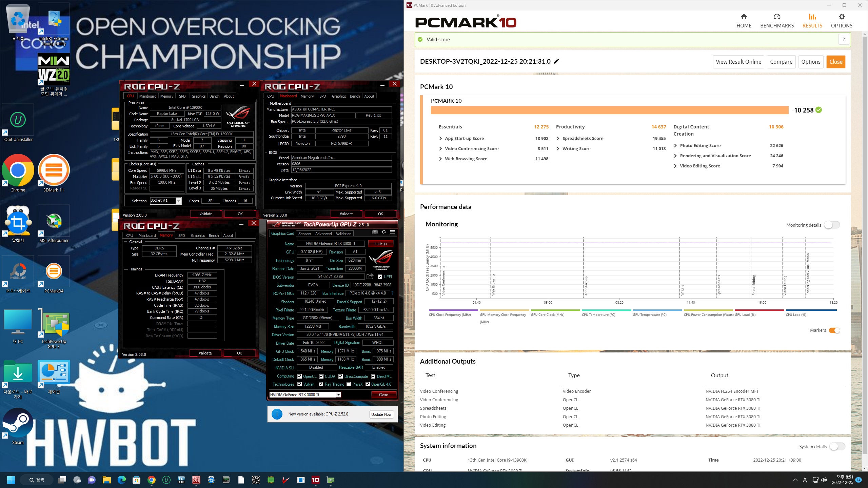Toggle the OpenCL checkbox in GPU-Z

tap(299, 376)
